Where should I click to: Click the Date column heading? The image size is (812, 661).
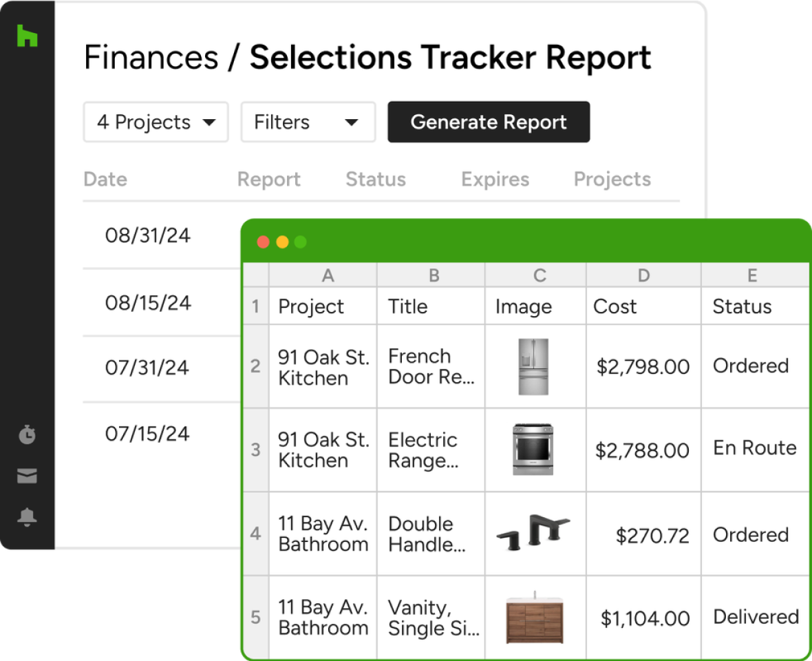pyautogui.click(x=105, y=179)
